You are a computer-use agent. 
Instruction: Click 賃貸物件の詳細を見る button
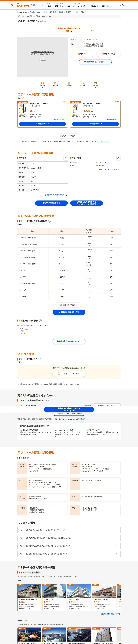pyautogui.click(x=51, y=203)
